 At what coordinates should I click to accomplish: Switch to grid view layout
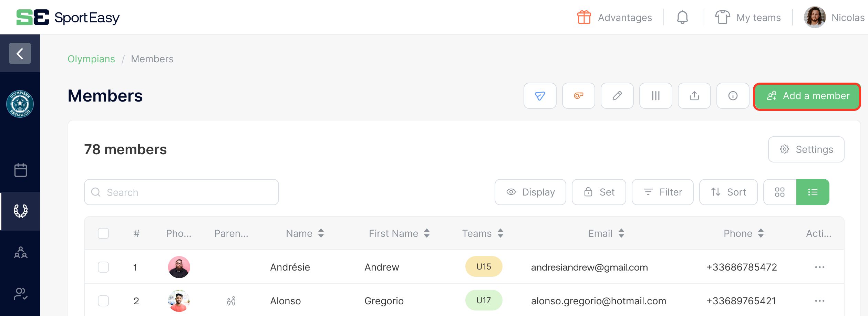[x=779, y=192]
